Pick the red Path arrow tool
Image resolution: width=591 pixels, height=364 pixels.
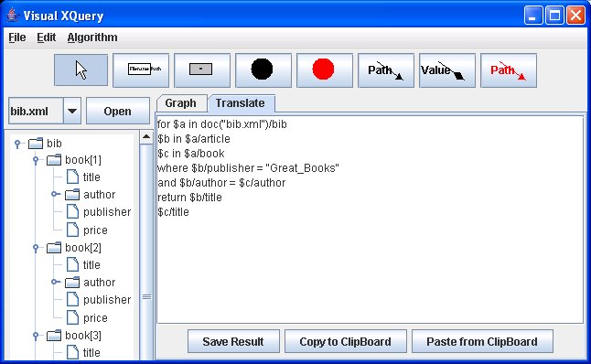pos(509,70)
